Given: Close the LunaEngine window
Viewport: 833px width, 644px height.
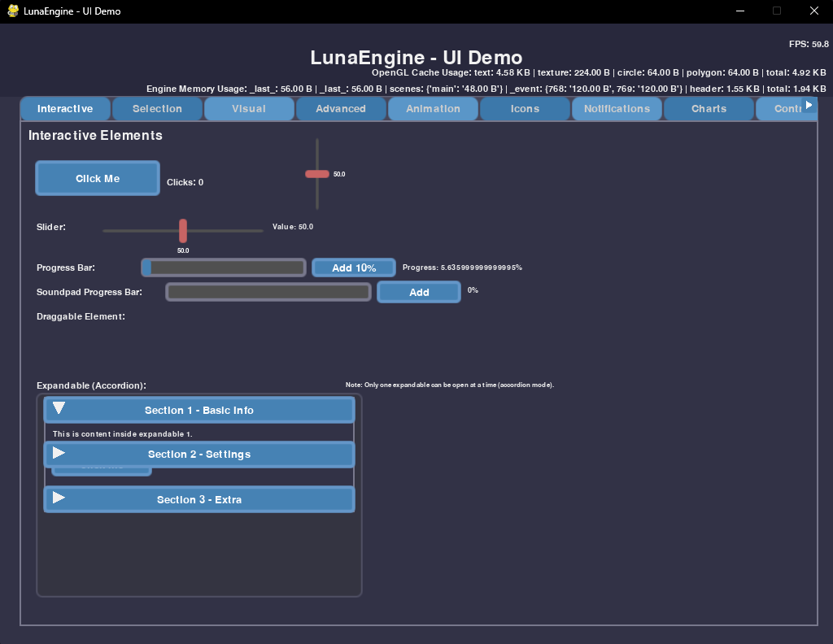Looking at the screenshot, I should (813, 11).
